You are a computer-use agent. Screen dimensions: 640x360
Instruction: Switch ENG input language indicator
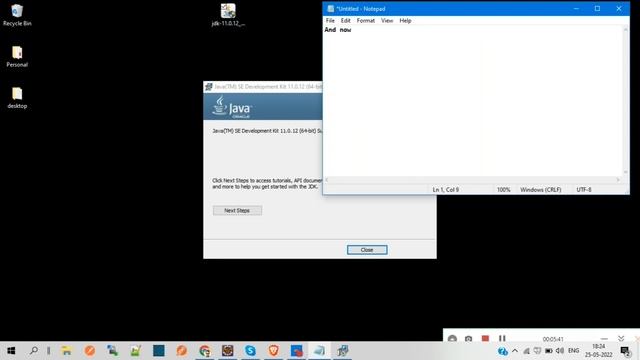[x=573, y=351]
